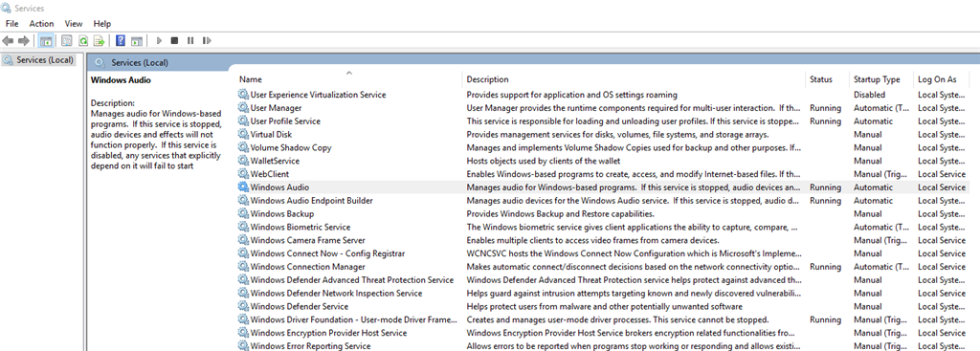This screenshot has height=351, width=980.
Task: Click gear icon of Windows Biometric Service
Action: (243, 228)
